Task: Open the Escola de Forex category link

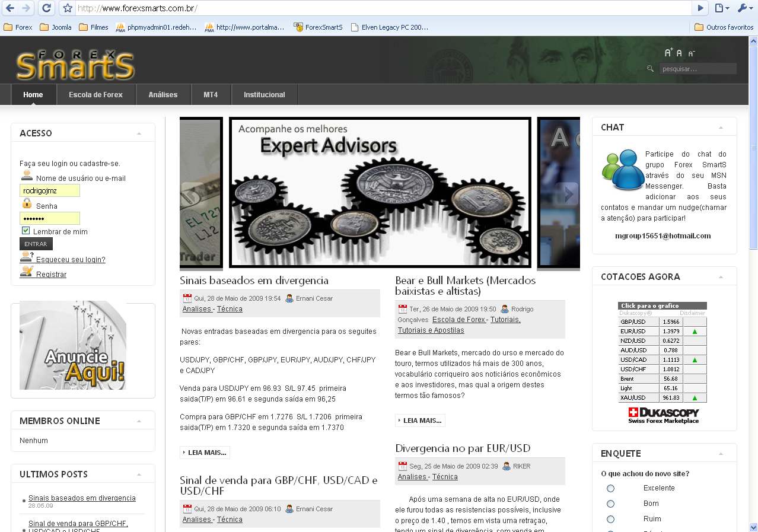Action: click(x=459, y=320)
